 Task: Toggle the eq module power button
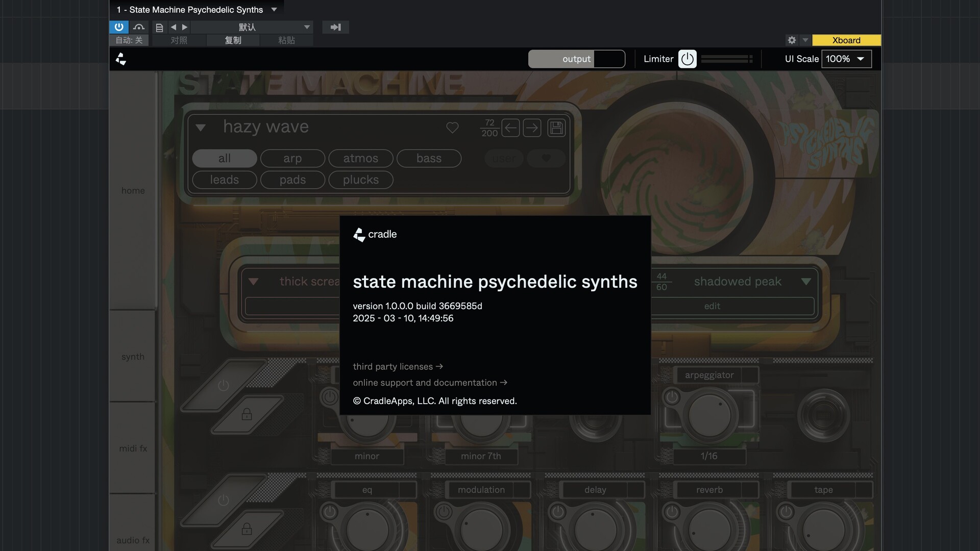[330, 511]
